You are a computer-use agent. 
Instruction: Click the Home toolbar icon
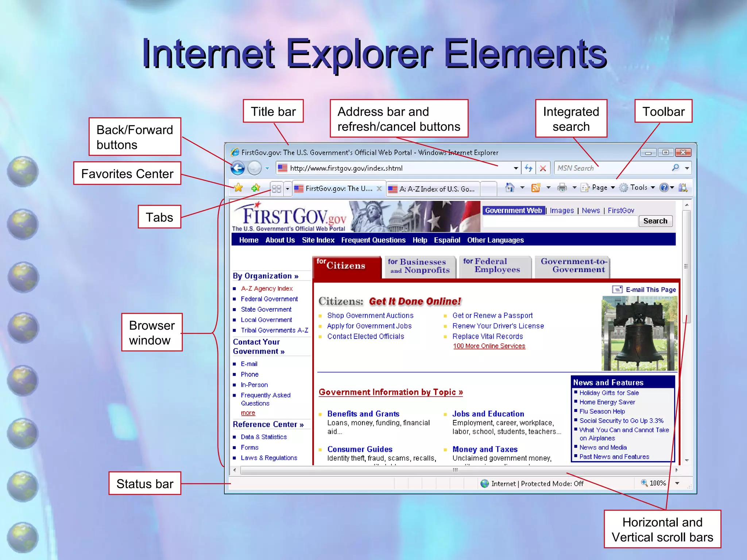click(510, 187)
